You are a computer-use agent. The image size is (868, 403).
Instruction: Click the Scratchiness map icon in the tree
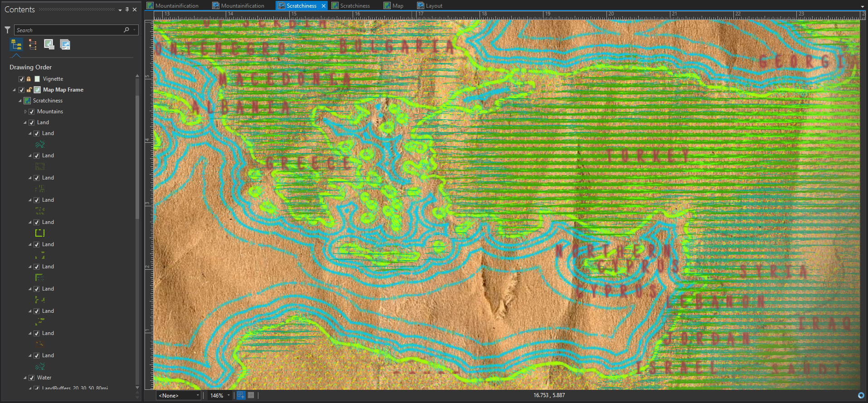coord(27,101)
